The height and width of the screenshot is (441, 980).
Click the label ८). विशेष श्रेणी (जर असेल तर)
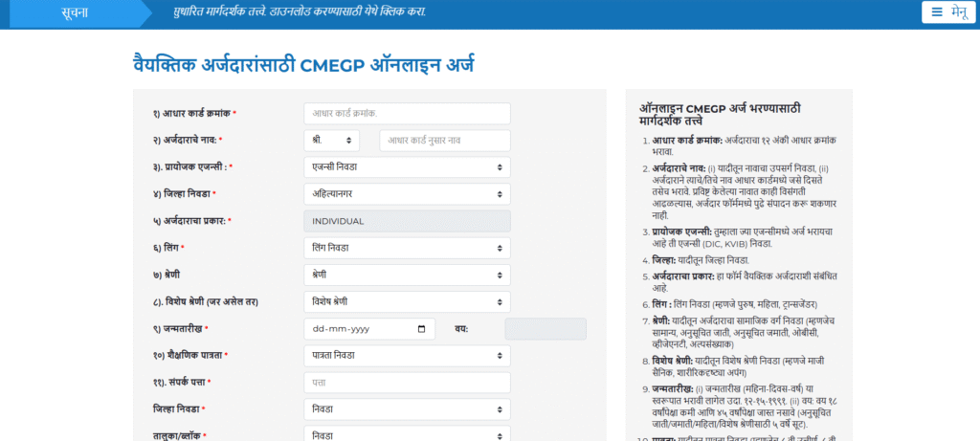206,301
